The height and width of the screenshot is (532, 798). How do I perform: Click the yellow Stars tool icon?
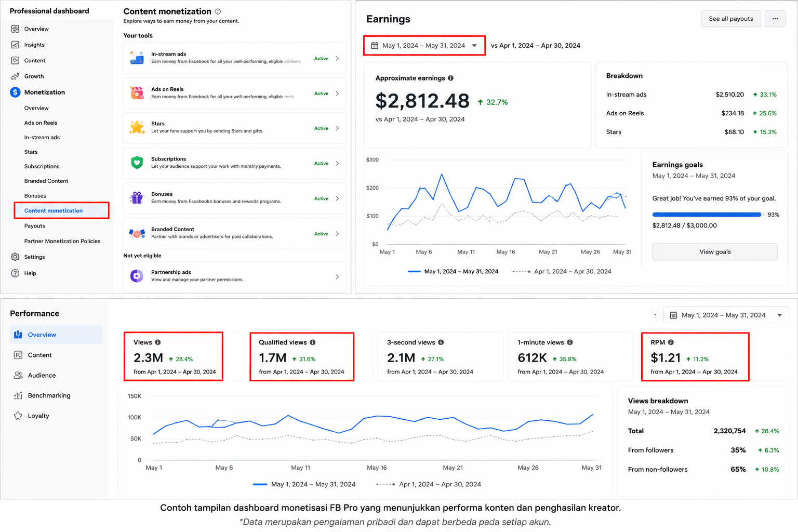click(137, 128)
